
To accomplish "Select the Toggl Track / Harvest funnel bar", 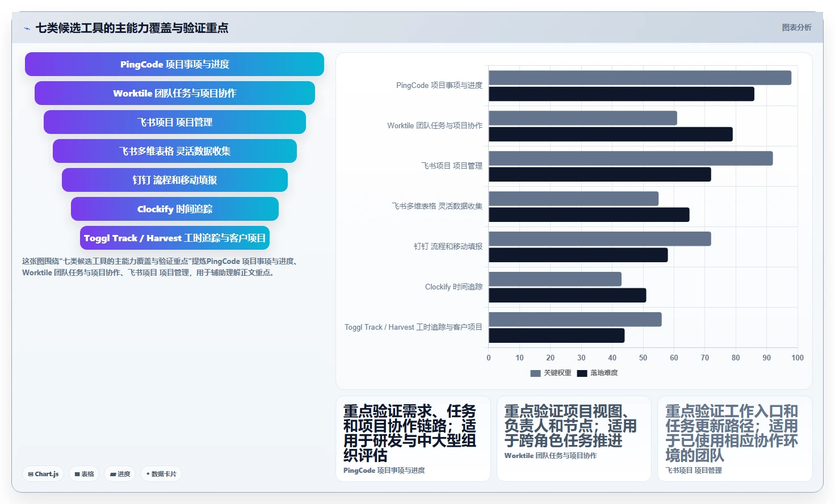I will pyautogui.click(x=174, y=238).
